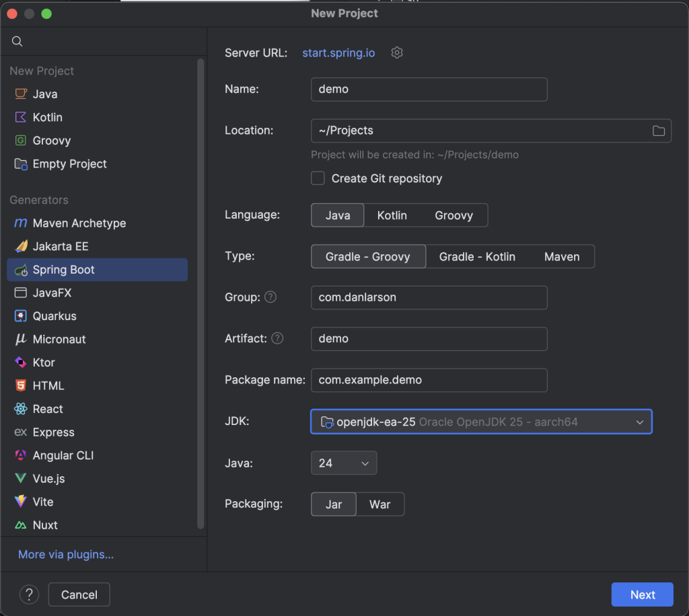Set Language to Groovy

coord(454,215)
